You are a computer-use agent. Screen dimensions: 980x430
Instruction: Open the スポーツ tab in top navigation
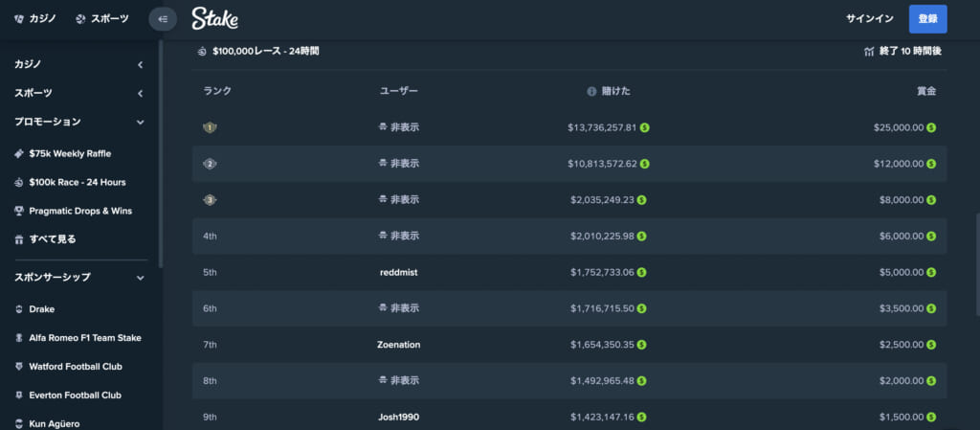coord(101,19)
